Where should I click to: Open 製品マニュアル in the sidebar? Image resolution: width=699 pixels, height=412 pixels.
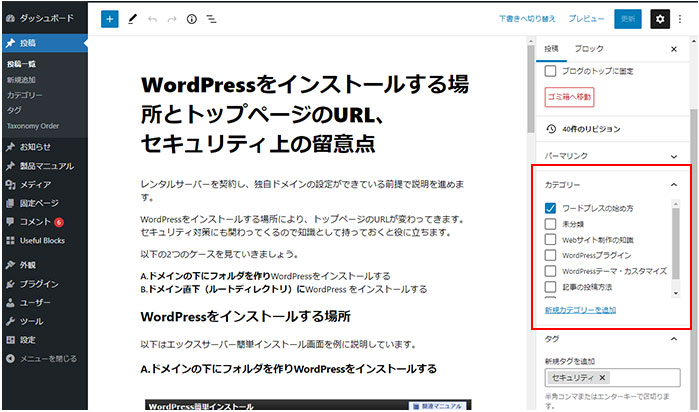click(x=45, y=166)
